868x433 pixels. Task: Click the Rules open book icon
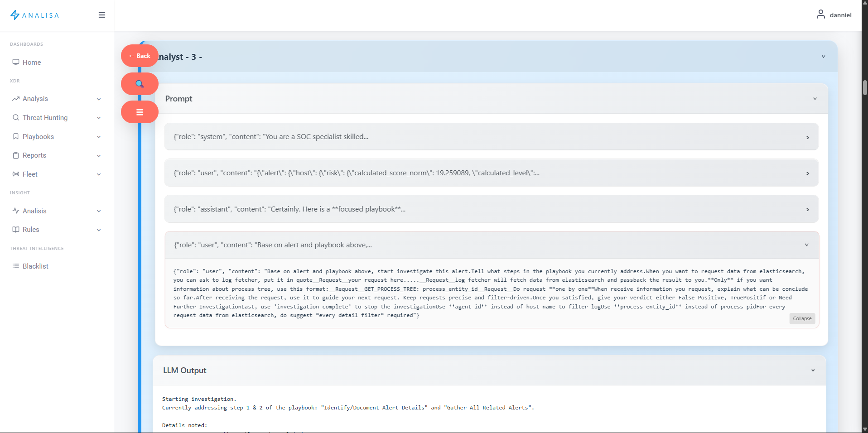16,230
